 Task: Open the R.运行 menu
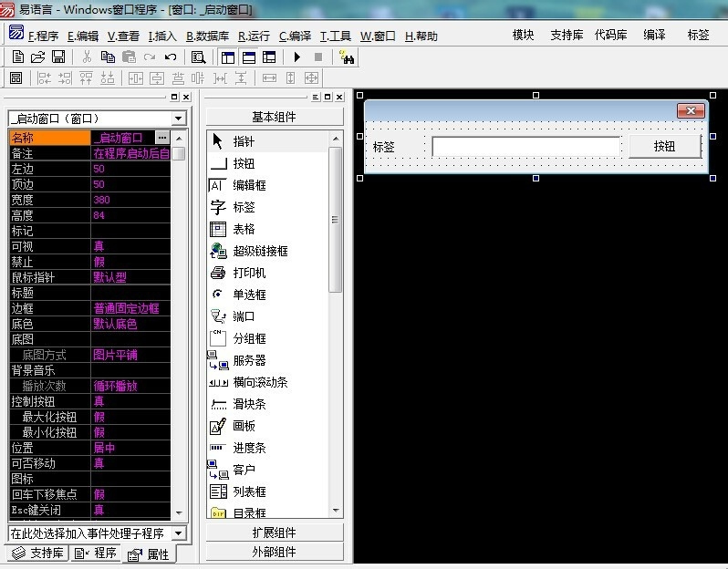254,36
